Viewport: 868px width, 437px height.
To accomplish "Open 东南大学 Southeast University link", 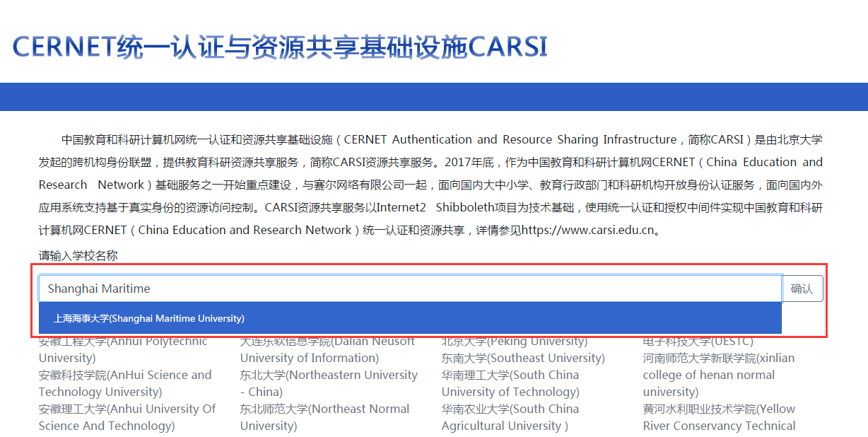I will coord(523,358).
